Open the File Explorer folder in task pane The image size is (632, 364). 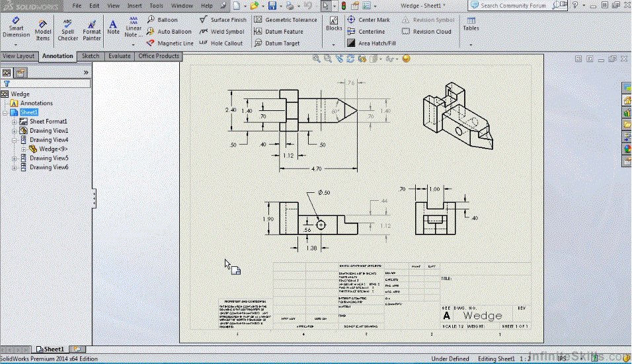coord(627,124)
